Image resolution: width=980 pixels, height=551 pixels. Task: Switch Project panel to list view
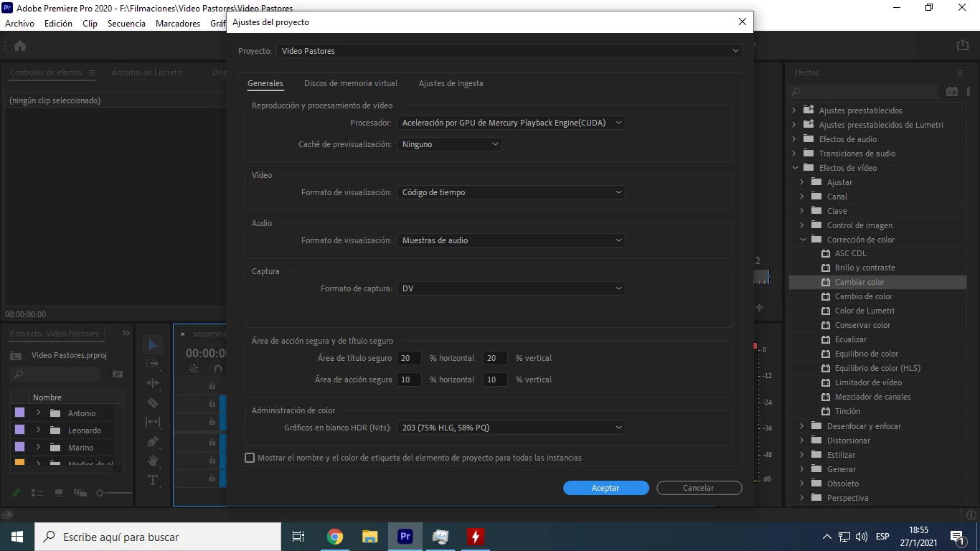pos(37,493)
